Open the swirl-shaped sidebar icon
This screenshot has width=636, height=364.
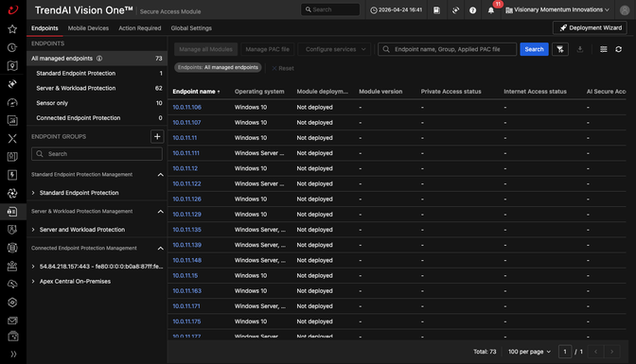[12, 194]
